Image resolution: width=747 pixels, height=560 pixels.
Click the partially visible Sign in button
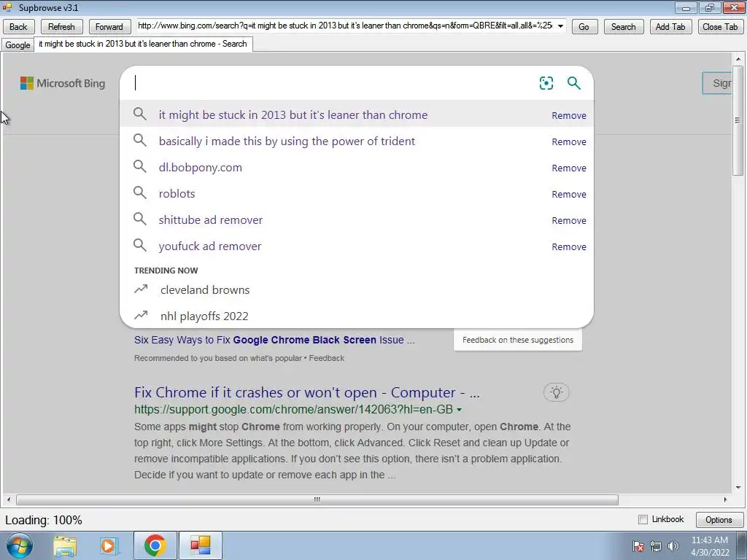[717, 83]
